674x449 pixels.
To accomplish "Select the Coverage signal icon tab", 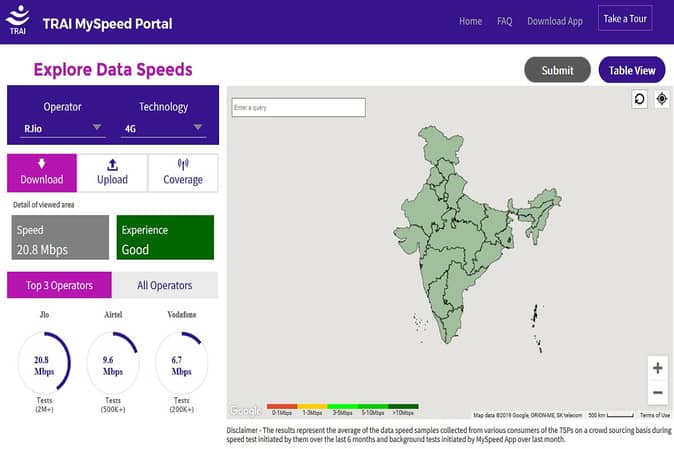I will point(182,172).
